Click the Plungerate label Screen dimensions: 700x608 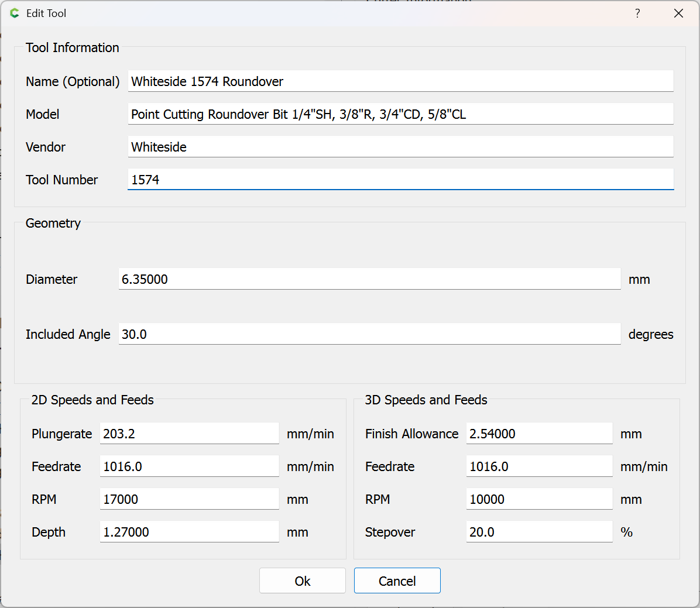[x=61, y=434]
